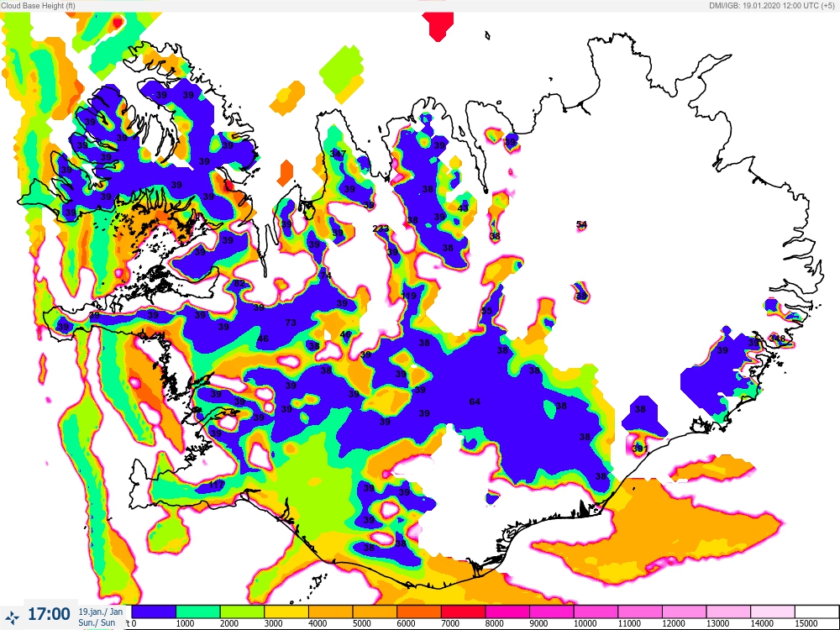The image size is (840, 630).
Task: Click the weather service logo icon beside 17:00
Action: [x=12, y=617]
